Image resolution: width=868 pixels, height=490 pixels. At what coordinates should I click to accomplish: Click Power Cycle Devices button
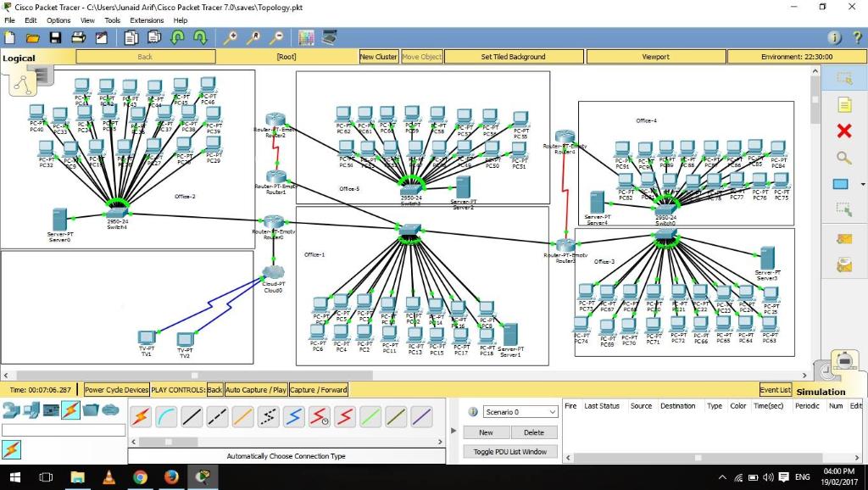point(117,390)
